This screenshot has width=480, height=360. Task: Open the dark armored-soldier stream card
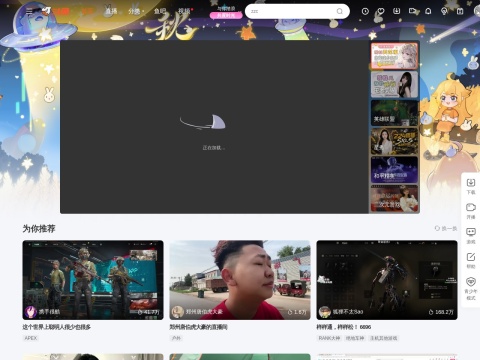pos(387,280)
